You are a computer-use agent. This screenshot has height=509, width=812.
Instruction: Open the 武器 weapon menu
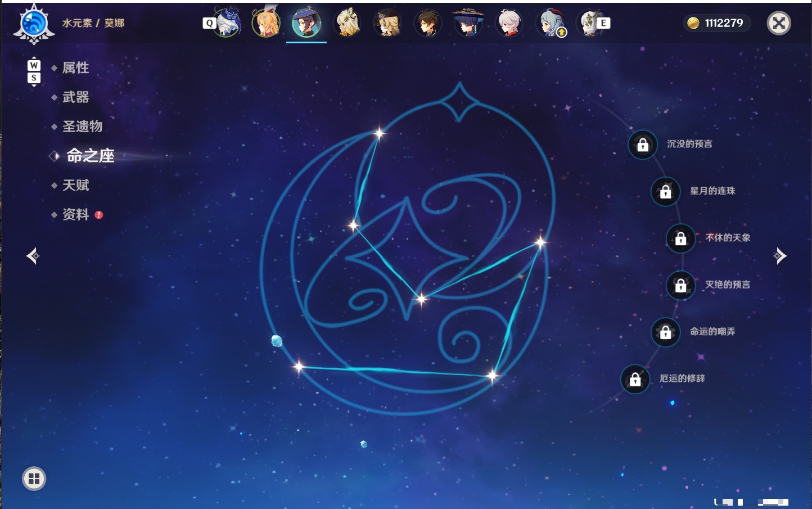[x=75, y=97]
